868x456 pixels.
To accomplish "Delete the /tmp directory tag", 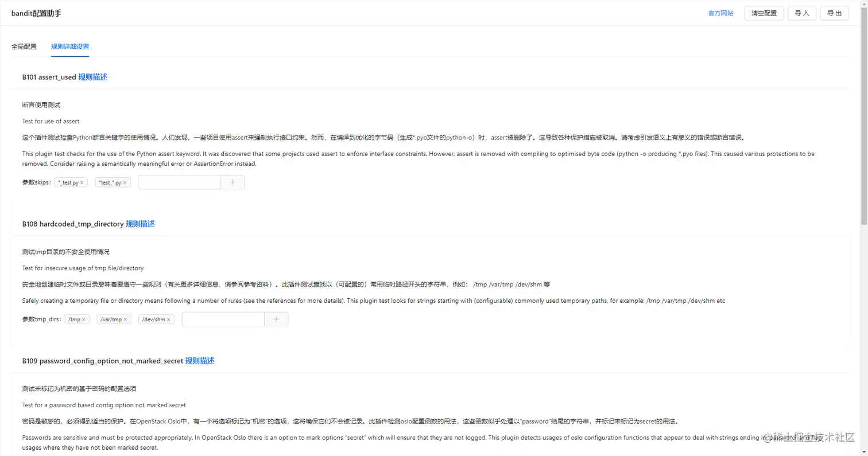I will coord(84,319).
